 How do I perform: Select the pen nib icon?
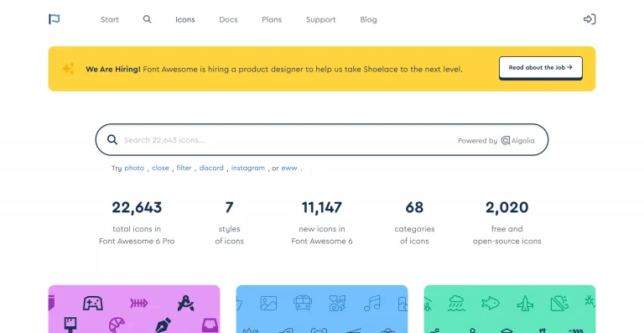coord(163,325)
